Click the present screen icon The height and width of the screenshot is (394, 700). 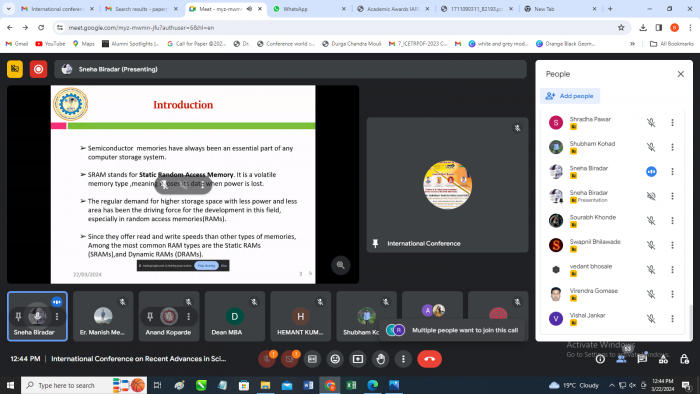click(358, 359)
